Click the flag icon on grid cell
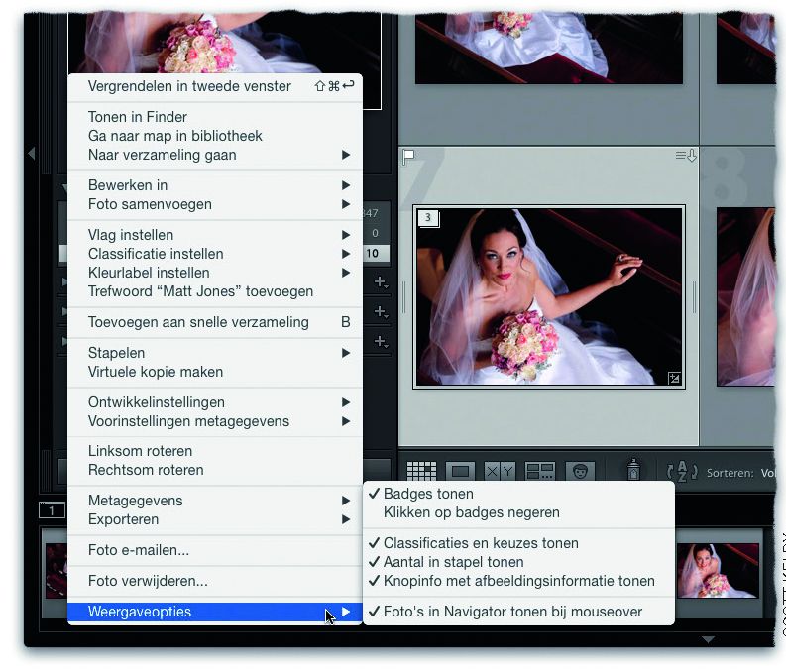Screen dimensions: 786x672 pyautogui.click(x=407, y=156)
